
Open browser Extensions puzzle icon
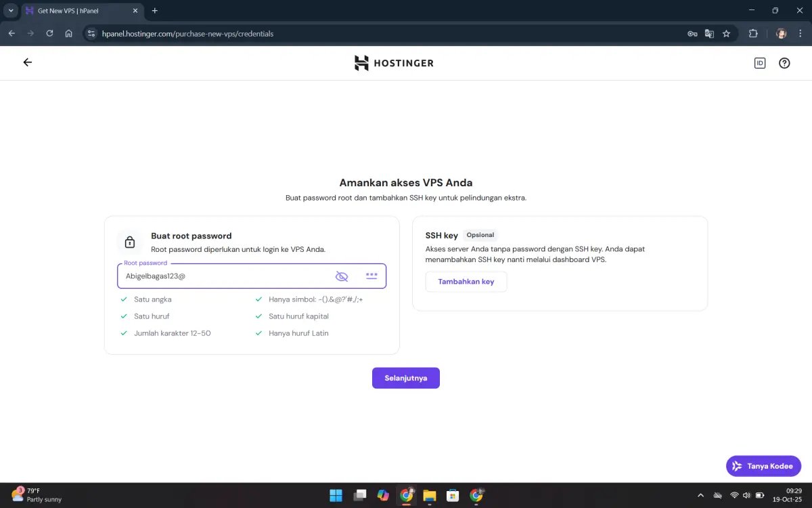point(752,33)
